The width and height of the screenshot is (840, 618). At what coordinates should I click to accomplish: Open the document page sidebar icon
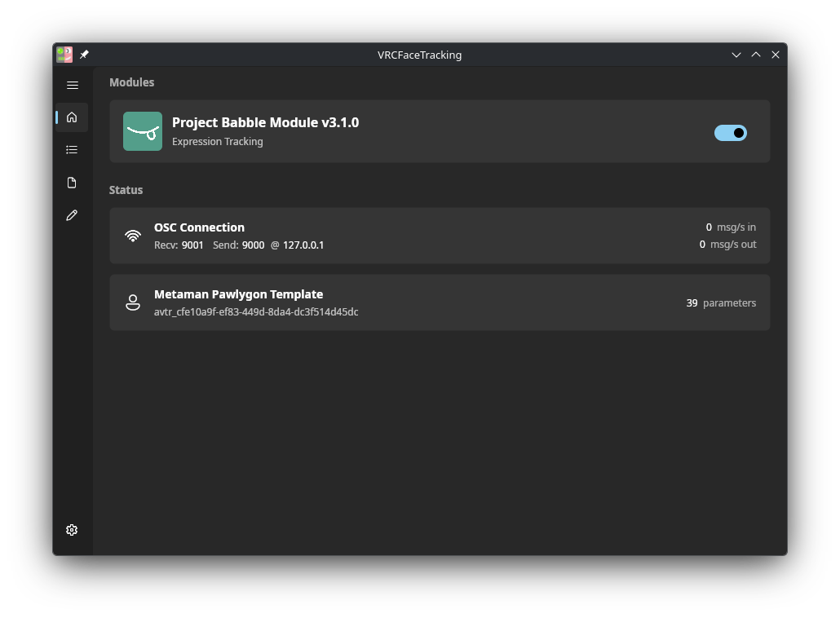click(72, 183)
